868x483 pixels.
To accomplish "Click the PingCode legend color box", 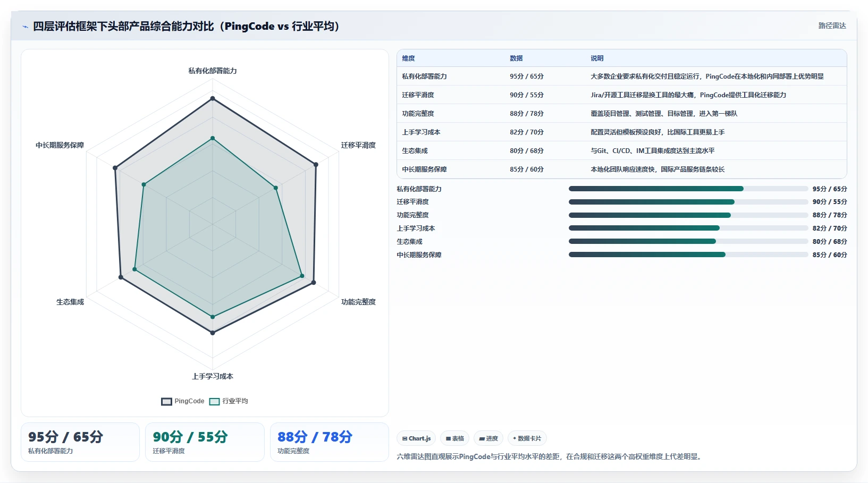I will tap(166, 401).
